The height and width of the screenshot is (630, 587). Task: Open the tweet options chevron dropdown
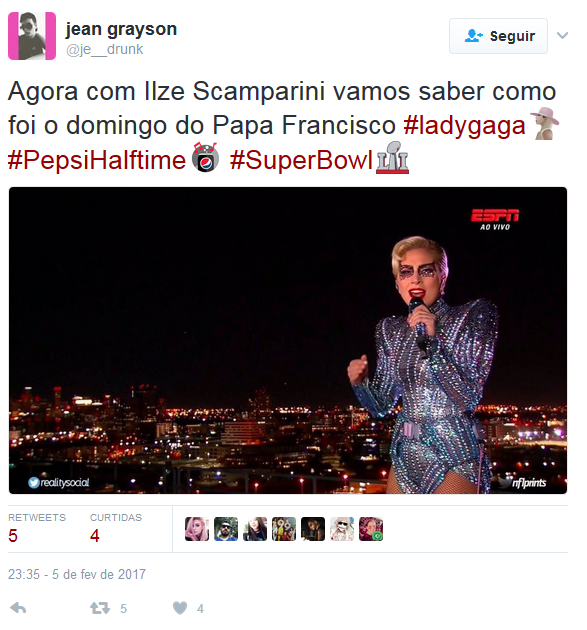[562, 36]
